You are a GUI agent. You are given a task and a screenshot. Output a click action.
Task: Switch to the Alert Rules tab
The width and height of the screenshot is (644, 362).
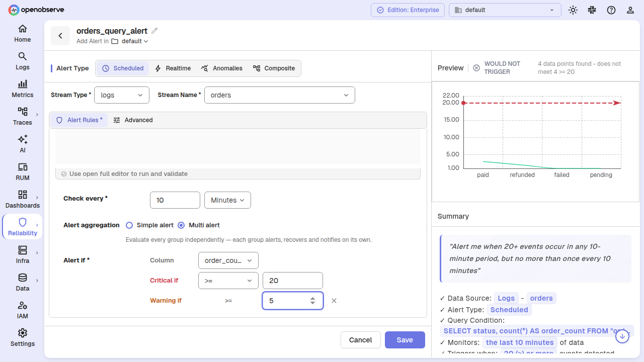pos(79,120)
